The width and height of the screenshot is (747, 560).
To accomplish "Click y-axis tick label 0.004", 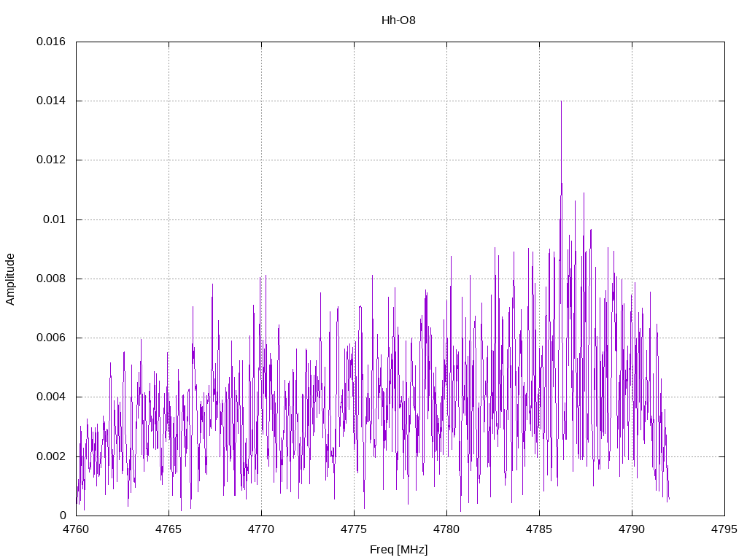I will point(51,397).
